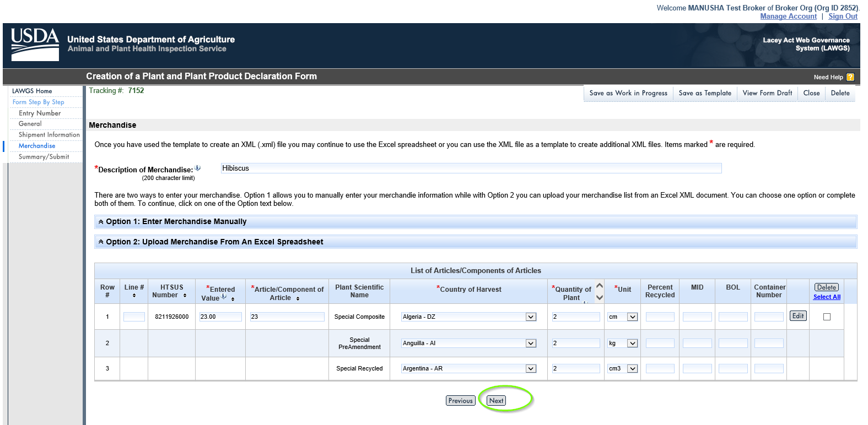Click the yellow Need Help question icon
The width and height of the screenshot is (868, 425).
[x=850, y=77]
